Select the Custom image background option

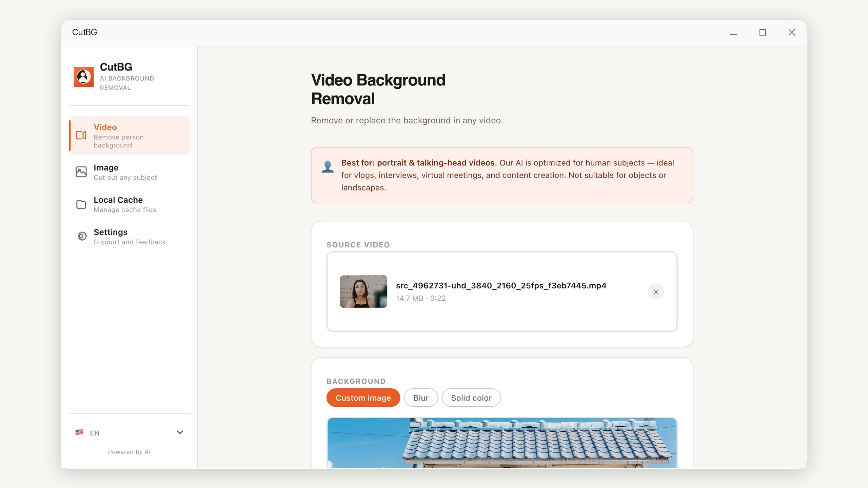[363, 398]
